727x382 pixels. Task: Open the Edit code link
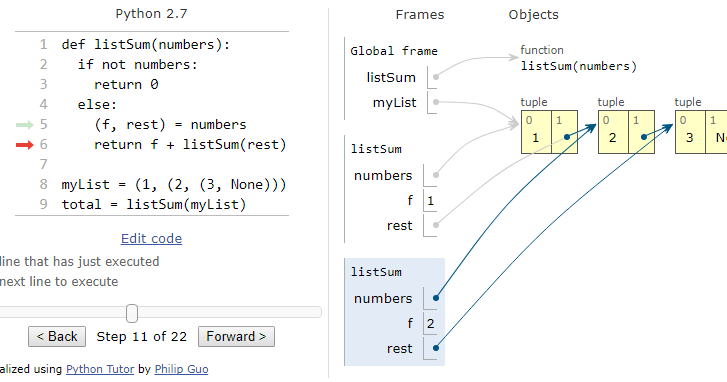[151, 239]
